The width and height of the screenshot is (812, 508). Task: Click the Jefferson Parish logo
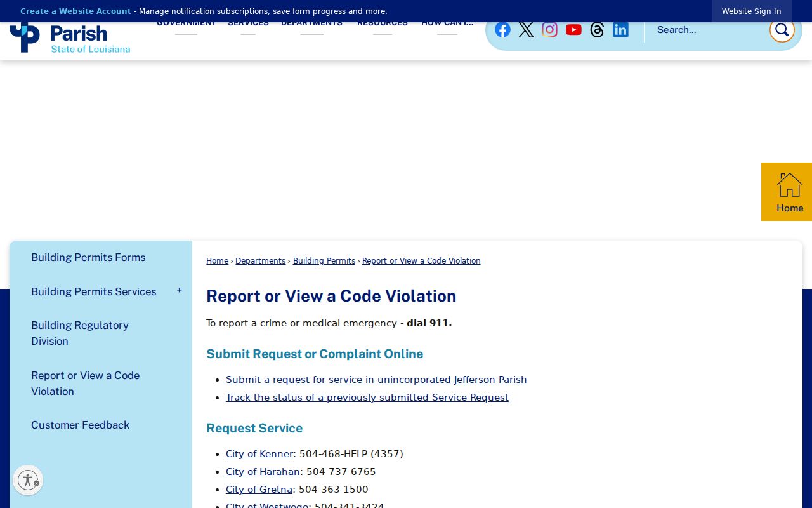70,38
